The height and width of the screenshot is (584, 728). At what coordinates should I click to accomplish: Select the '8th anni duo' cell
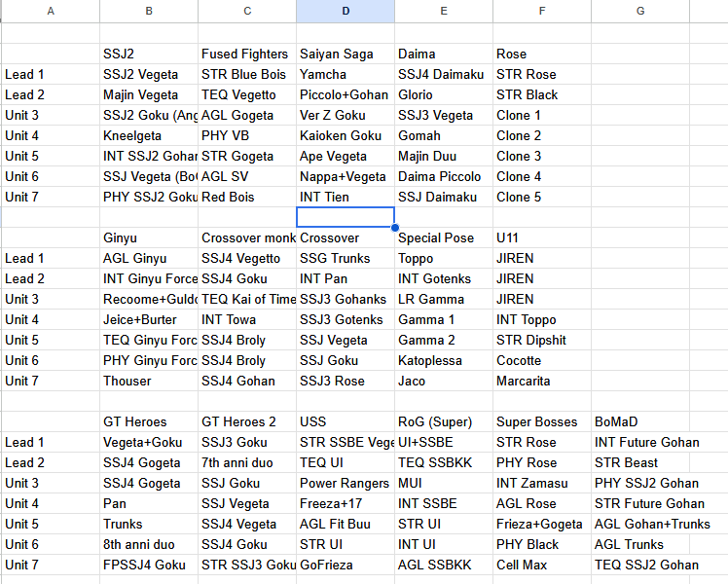coord(149,544)
